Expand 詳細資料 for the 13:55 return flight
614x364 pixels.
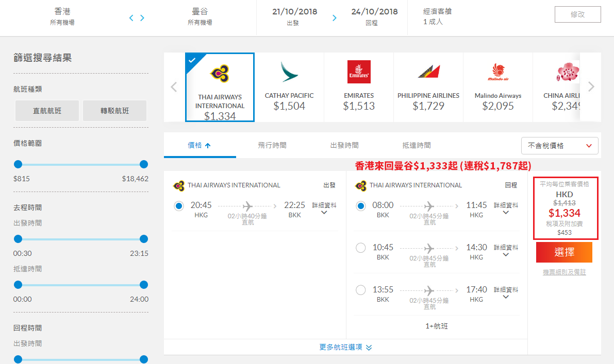click(506, 293)
